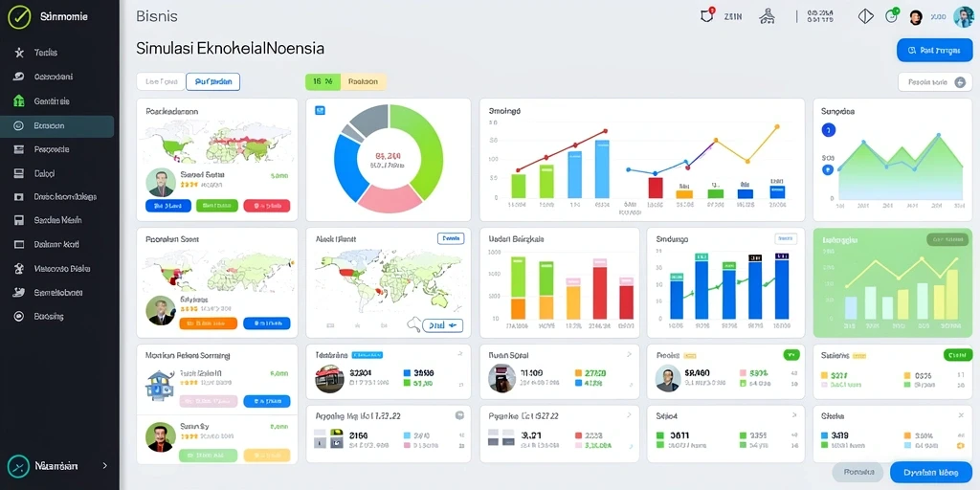Click the blue button below profile avatar
Screen dimensions: 980x490
(168, 206)
